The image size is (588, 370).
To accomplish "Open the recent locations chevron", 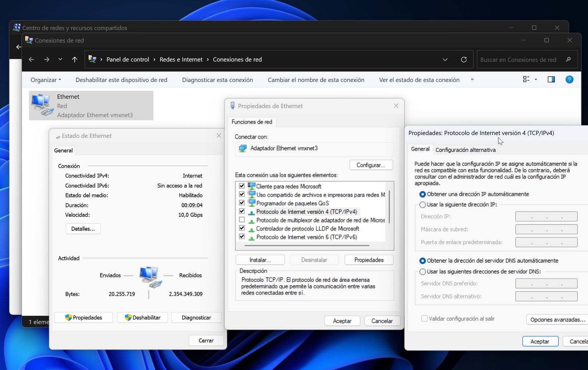I will click(x=60, y=60).
